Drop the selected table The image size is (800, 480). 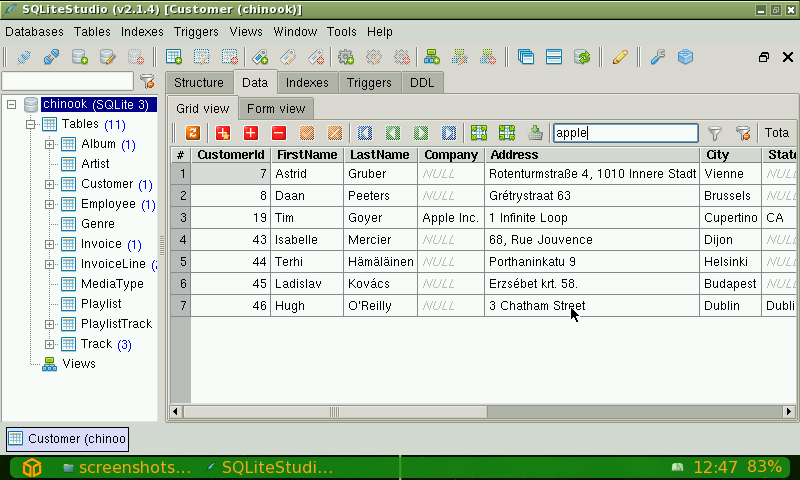230,57
